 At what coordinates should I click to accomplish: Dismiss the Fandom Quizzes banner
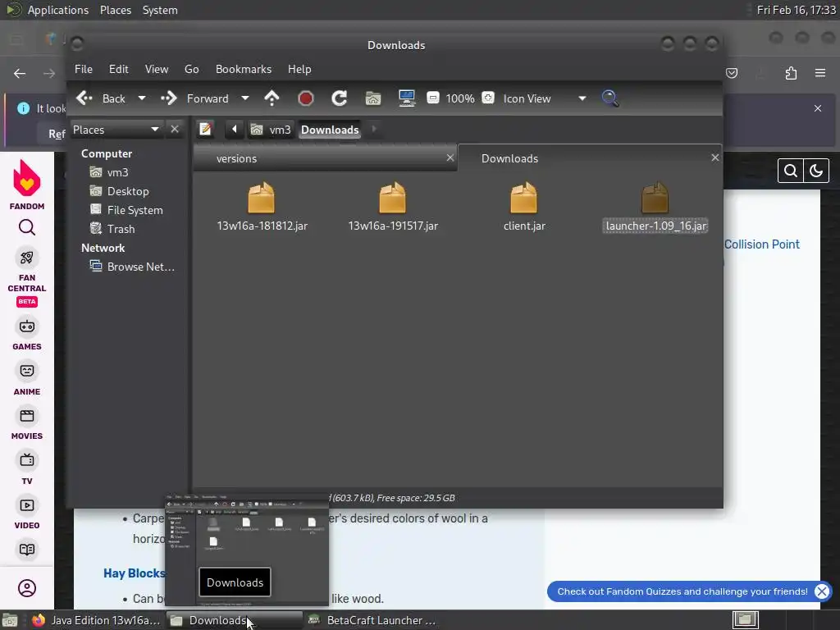tap(821, 591)
